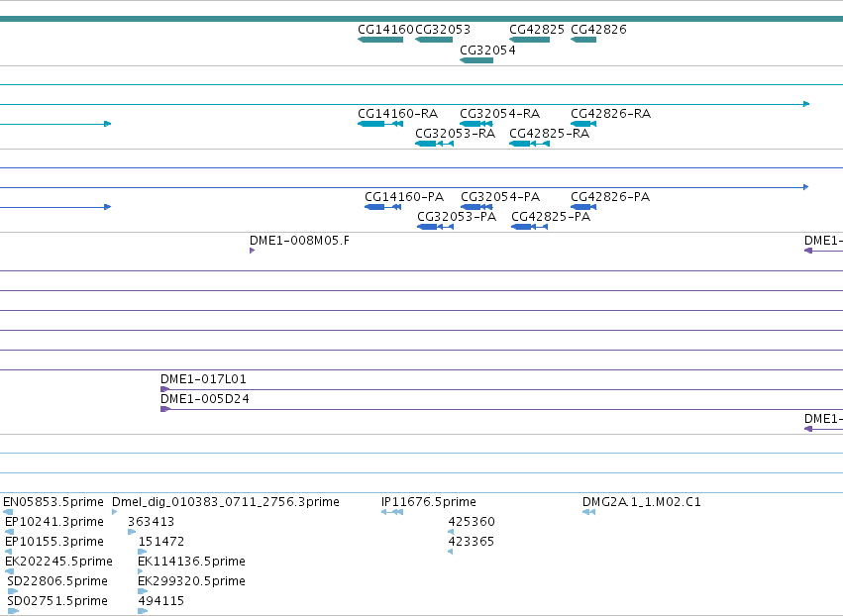Image resolution: width=843 pixels, height=616 pixels.
Task: Click the DME1-017L01 label text
Action: click(x=203, y=379)
